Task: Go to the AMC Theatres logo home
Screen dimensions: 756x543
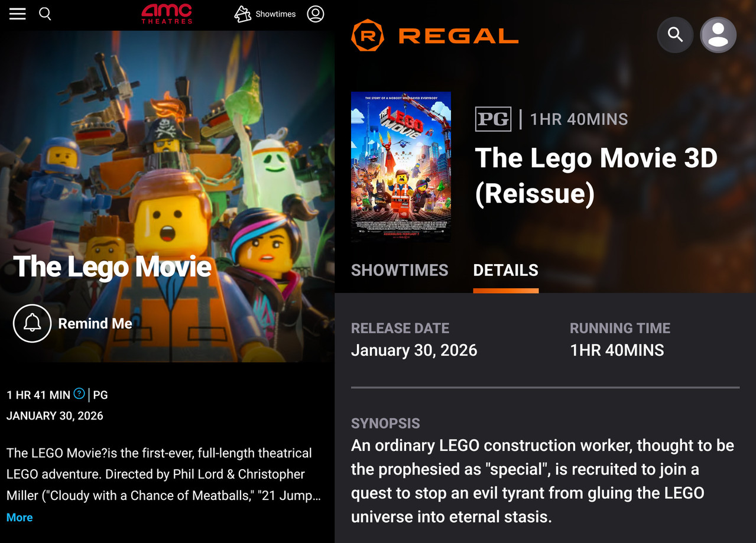Action: click(x=167, y=13)
